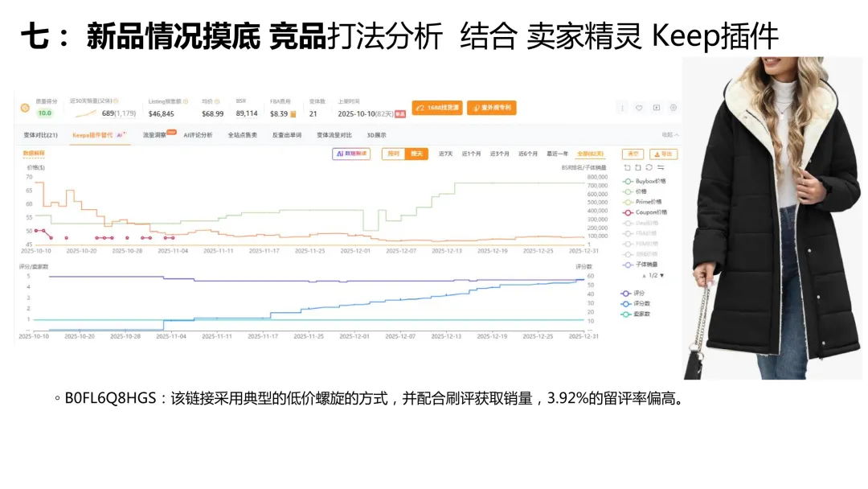Toggle the 子体销量 legend series
Screen dimensions: 868x489
point(641,265)
